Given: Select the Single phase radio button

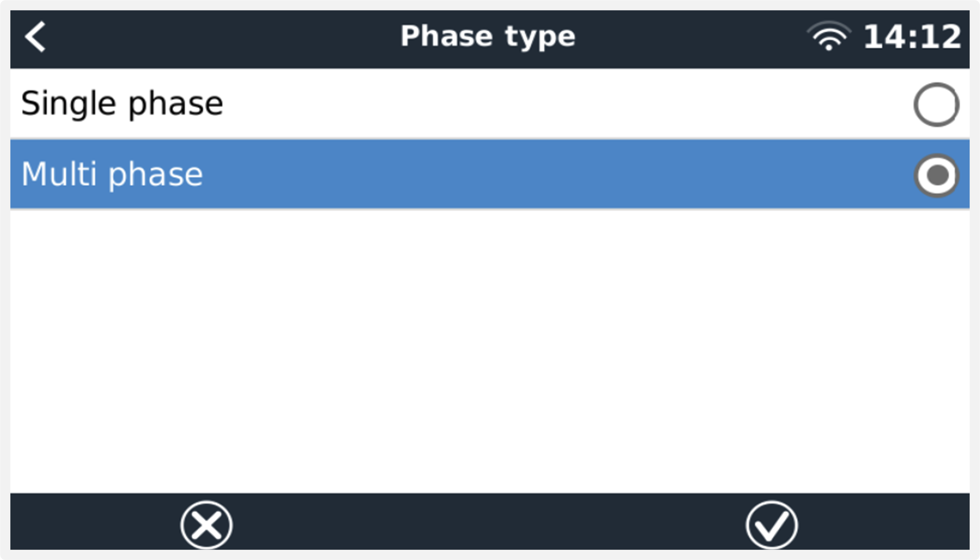Looking at the screenshot, I should [937, 104].
